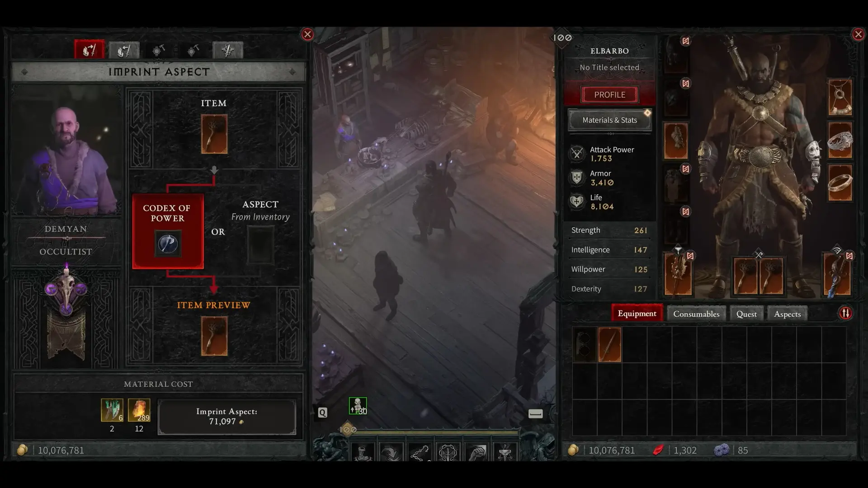Click the item in the Item Preview slot
The width and height of the screenshot is (868, 488).
coord(213,335)
